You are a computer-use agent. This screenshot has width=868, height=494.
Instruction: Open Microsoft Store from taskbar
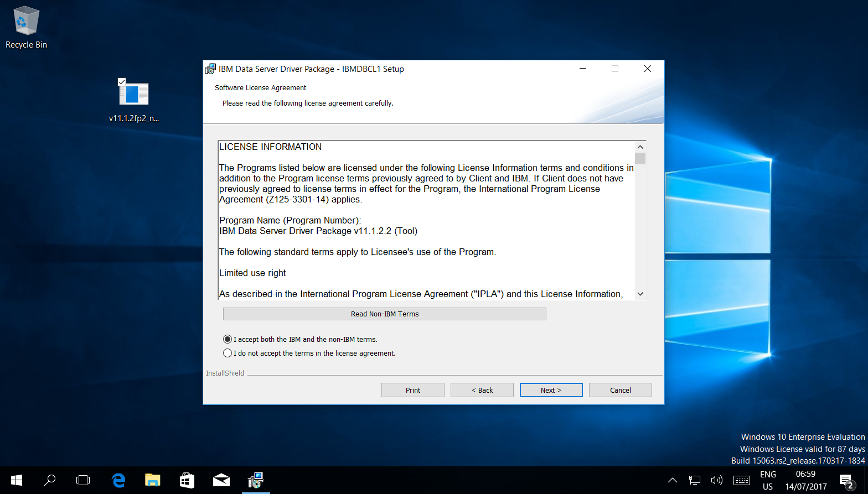click(187, 480)
